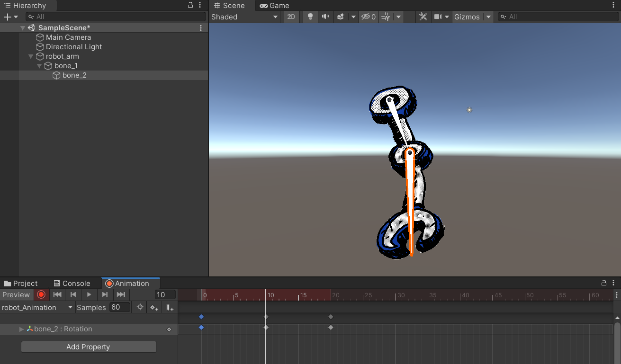Screen dimensions: 621x364
Task: Click the Add Event icon
Action: 170,308
